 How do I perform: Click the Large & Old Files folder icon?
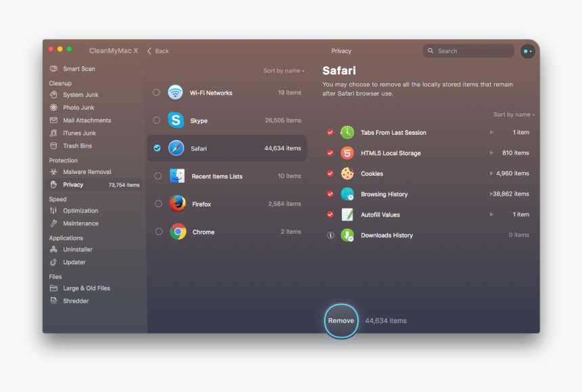(x=54, y=288)
